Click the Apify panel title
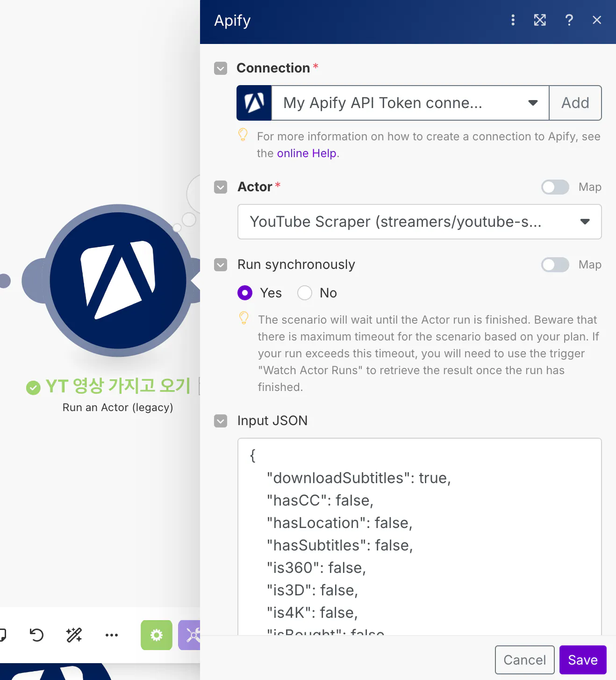 click(x=232, y=21)
